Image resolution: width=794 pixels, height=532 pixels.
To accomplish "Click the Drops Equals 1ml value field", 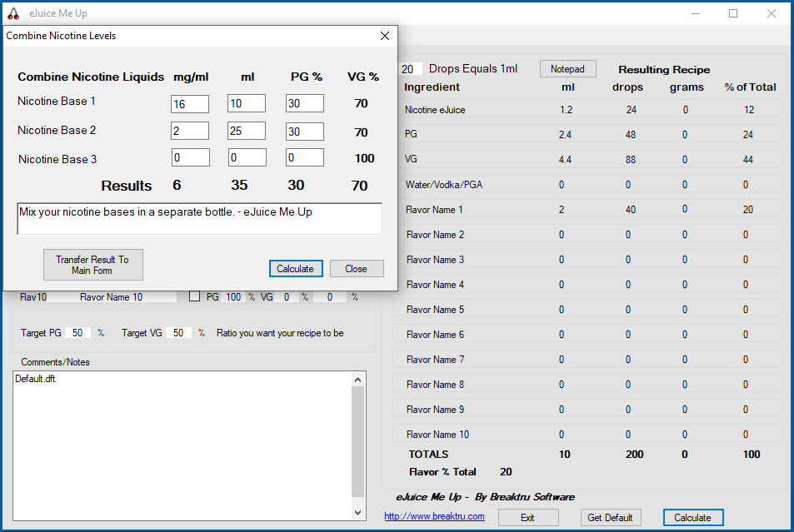I will pos(411,69).
